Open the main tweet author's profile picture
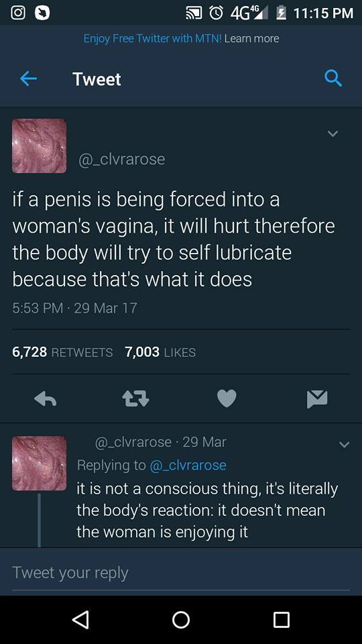 point(39,146)
